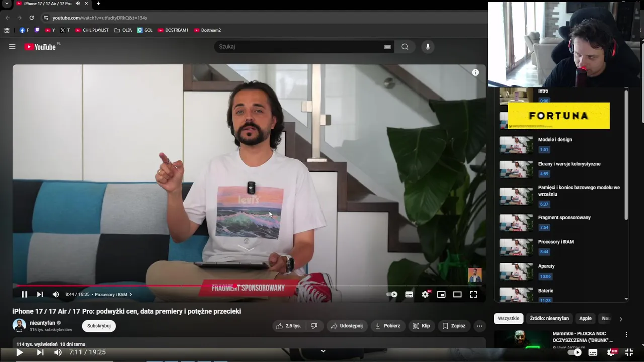
Task: Open the info cards icon on the video
Action: point(475,72)
